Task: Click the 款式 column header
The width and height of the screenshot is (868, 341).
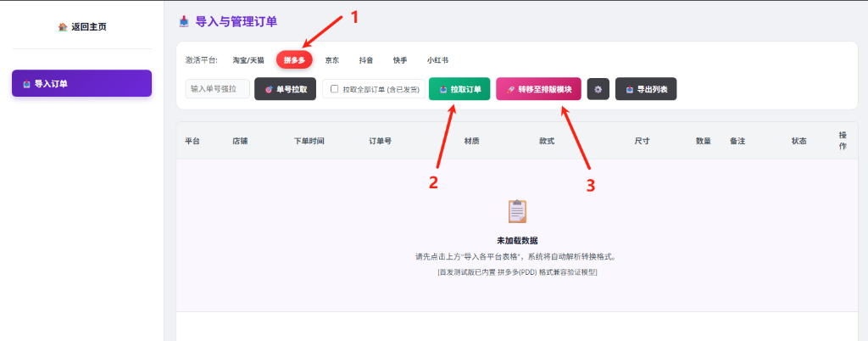Action: 547,141
